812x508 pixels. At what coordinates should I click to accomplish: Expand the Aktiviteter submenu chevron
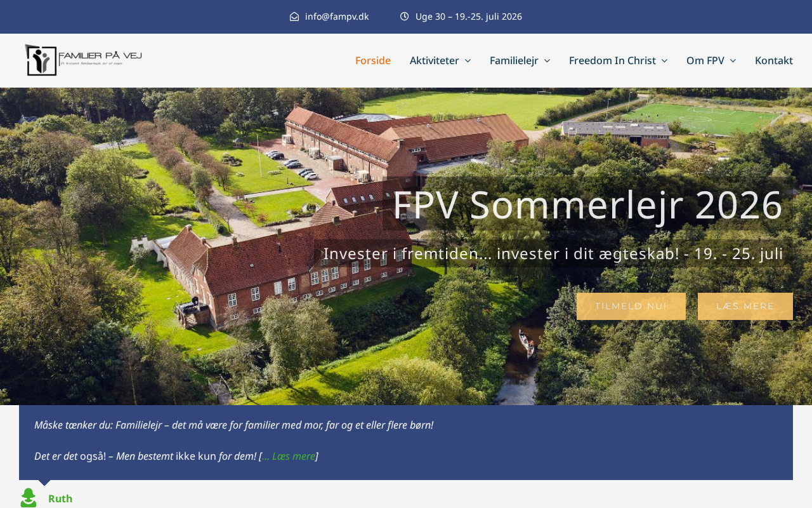pos(468,60)
